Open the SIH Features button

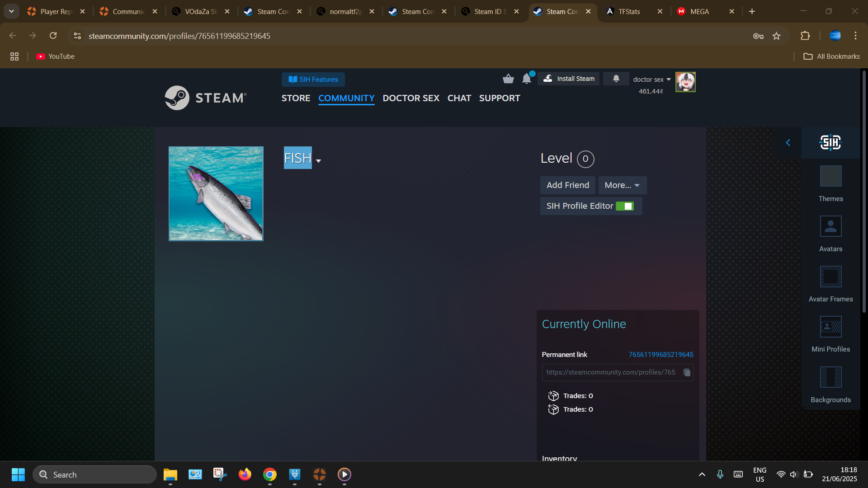pos(313,80)
